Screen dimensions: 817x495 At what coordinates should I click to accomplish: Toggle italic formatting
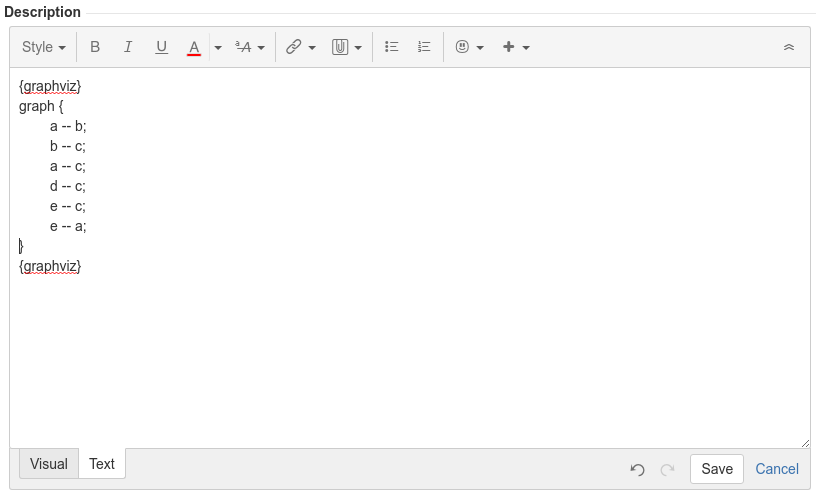tap(128, 47)
